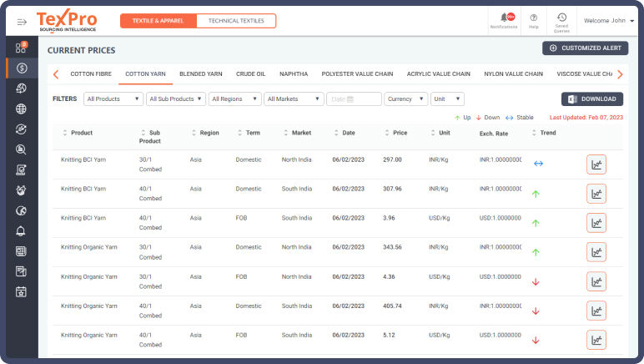Open the All Regions filter dropdown
The width and height of the screenshot is (644, 364).
pos(234,99)
